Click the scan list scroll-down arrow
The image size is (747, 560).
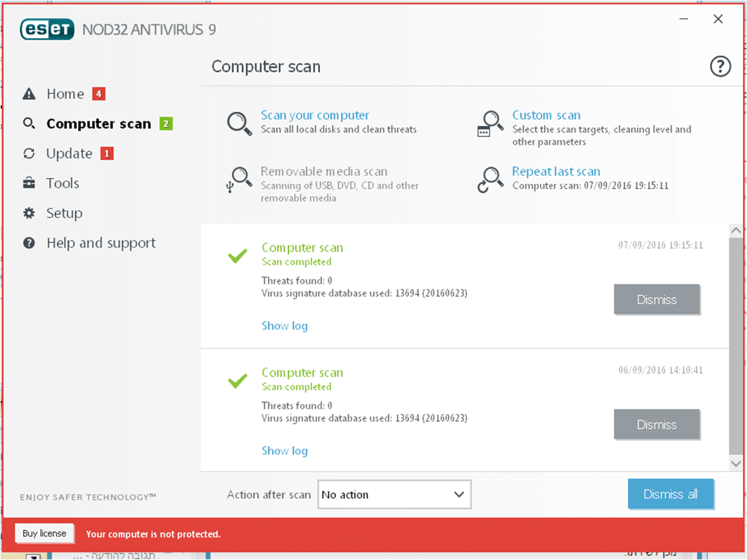[735, 463]
